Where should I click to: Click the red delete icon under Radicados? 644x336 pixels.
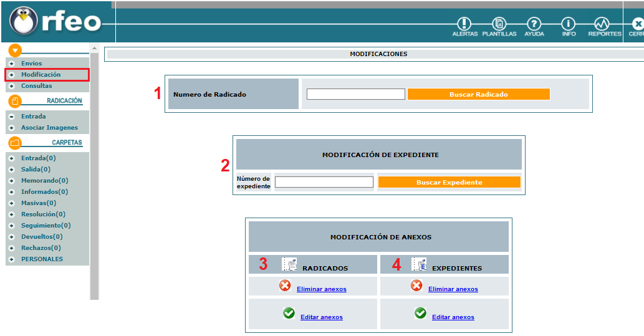pyautogui.click(x=286, y=286)
